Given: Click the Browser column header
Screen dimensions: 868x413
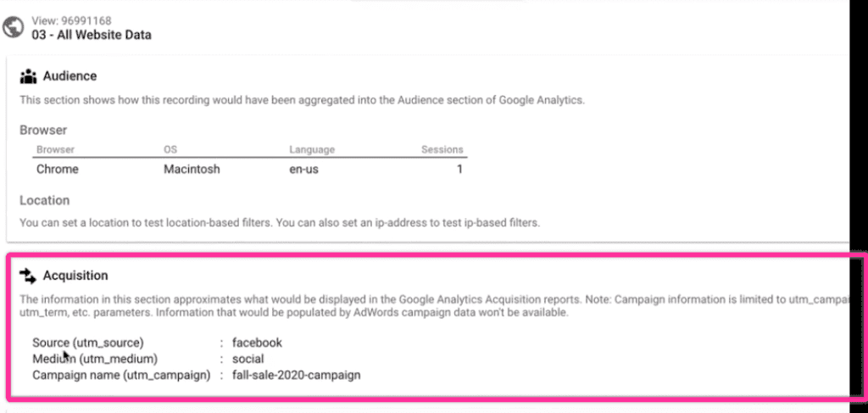Looking at the screenshot, I should (55, 149).
